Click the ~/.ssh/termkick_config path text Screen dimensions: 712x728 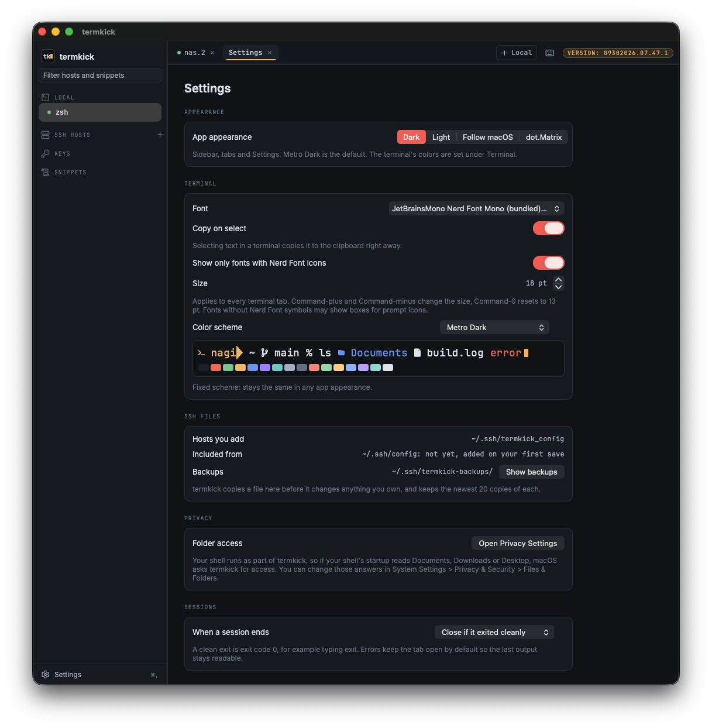[518, 439]
